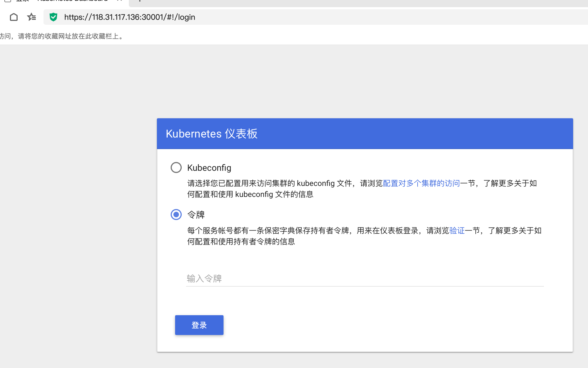The height and width of the screenshot is (368, 588).
Task: Select the Kubeconfig radio button
Action: pos(176,167)
